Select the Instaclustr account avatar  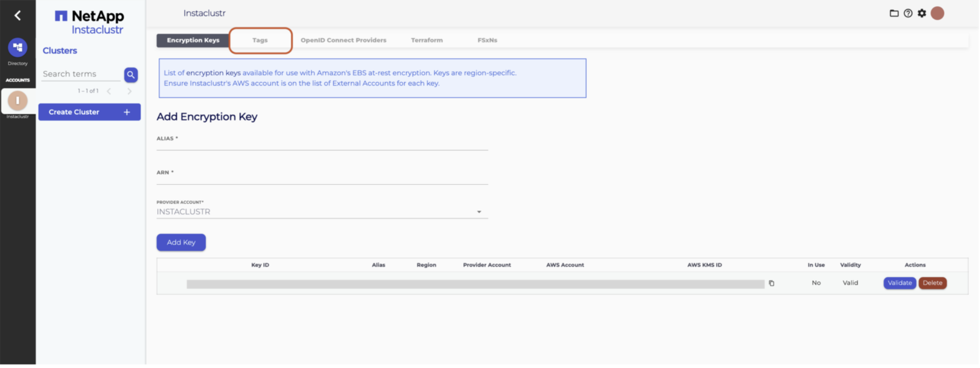[17, 101]
